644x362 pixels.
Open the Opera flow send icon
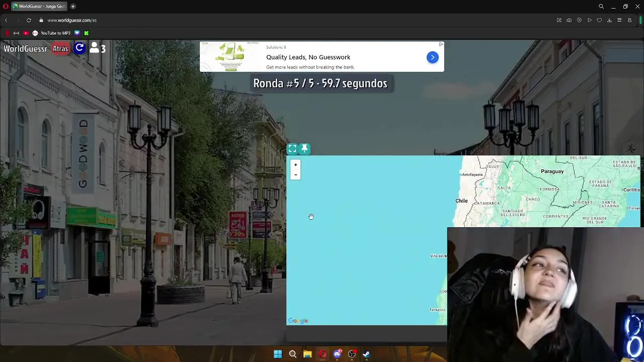pyautogui.click(x=589, y=20)
